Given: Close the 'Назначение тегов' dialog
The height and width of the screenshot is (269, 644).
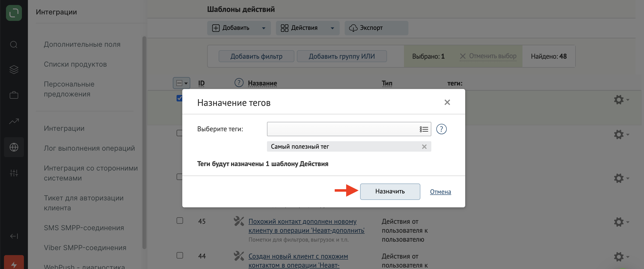Looking at the screenshot, I should 447,102.
